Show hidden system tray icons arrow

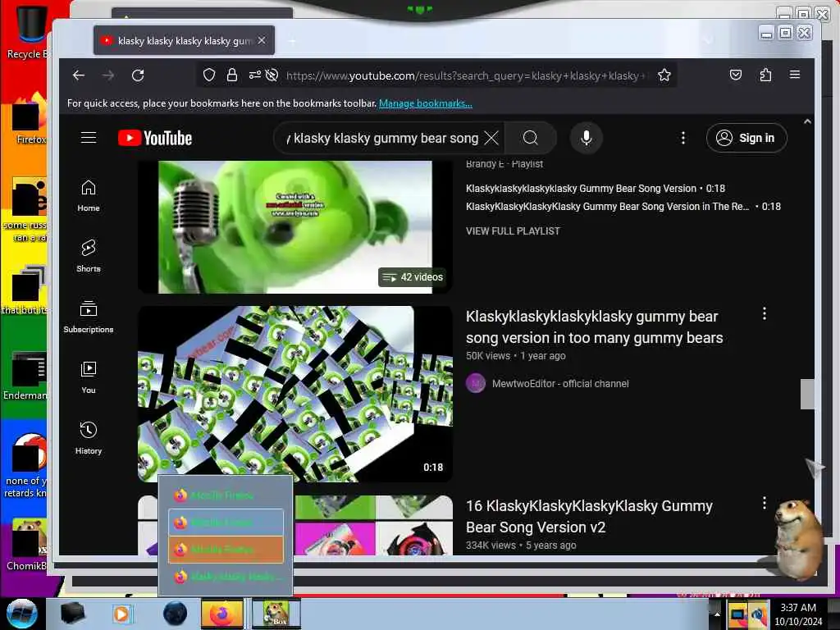[x=717, y=614]
